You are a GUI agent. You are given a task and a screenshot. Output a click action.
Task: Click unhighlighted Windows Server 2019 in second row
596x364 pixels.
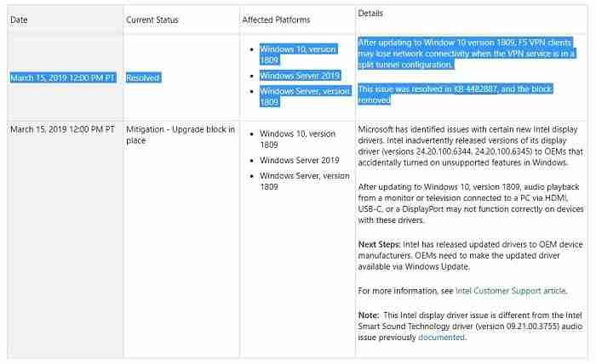click(300, 160)
